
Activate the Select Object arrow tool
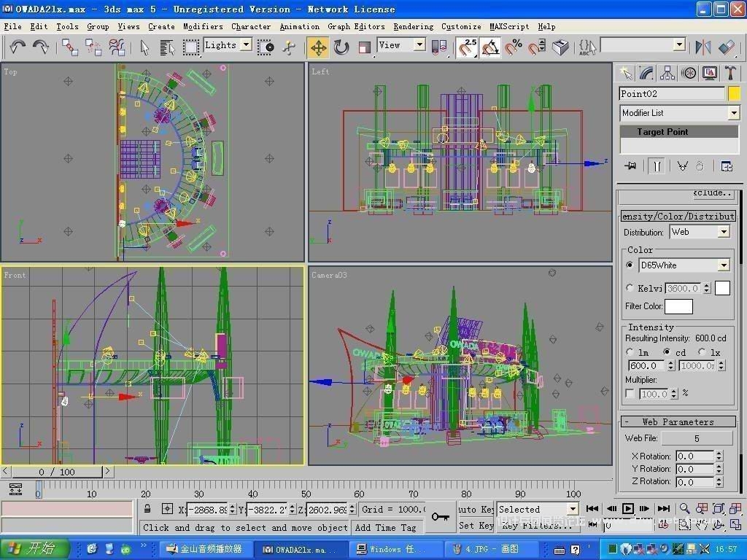point(145,47)
